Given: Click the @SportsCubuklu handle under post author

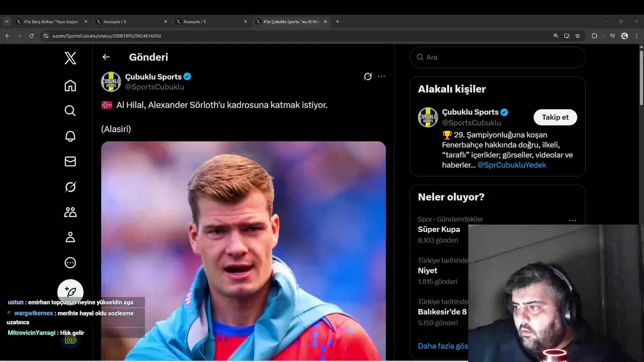Looking at the screenshot, I should [x=154, y=87].
